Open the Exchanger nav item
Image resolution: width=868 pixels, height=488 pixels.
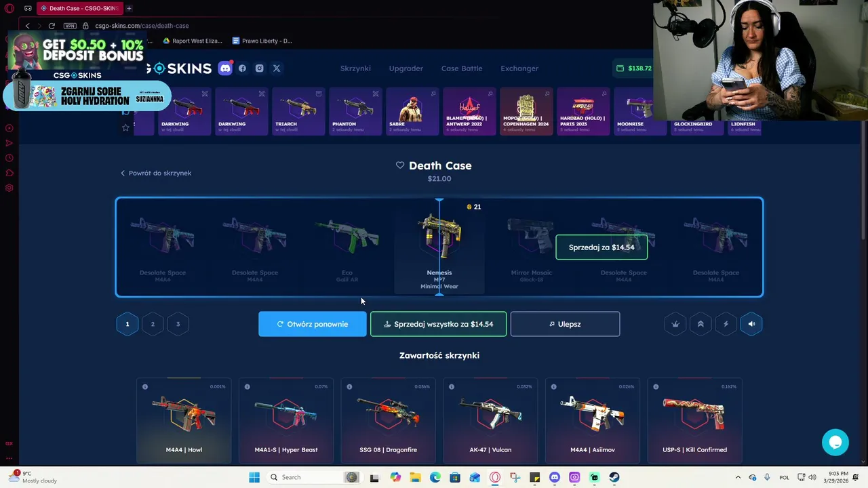coord(519,68)
